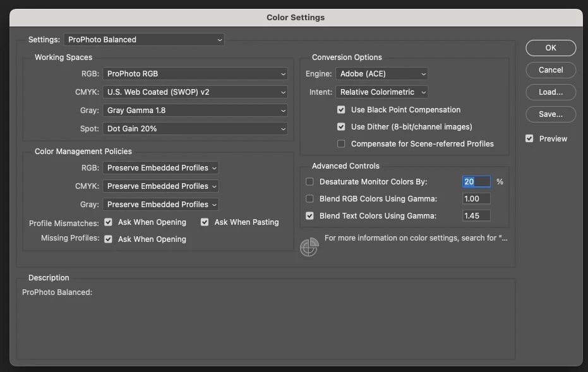Uncheck Missing Profiles Ask When Opening
The height and width of the screenshot is (372, 588).
(x=108, y=239)
